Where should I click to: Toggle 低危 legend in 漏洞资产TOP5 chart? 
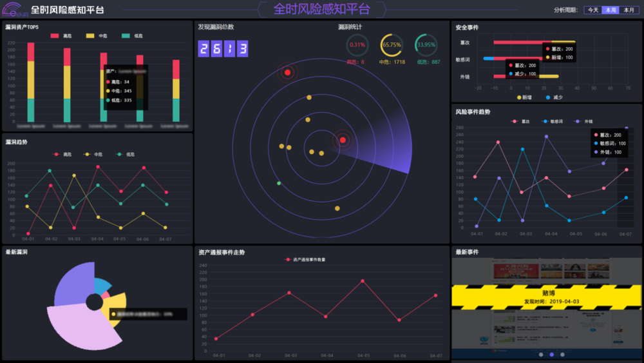point(132,35)
